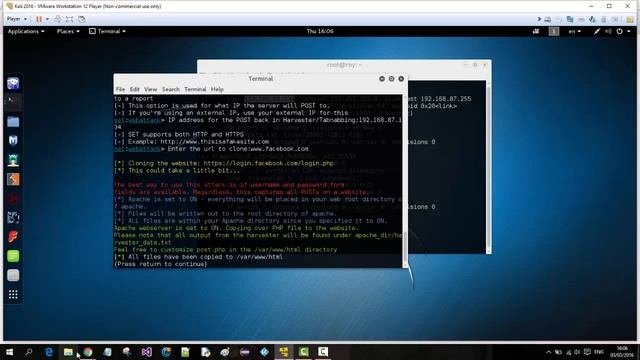Click the network connection icon in Kali top bar
The image size is (640, 360).
click(597, 31)
